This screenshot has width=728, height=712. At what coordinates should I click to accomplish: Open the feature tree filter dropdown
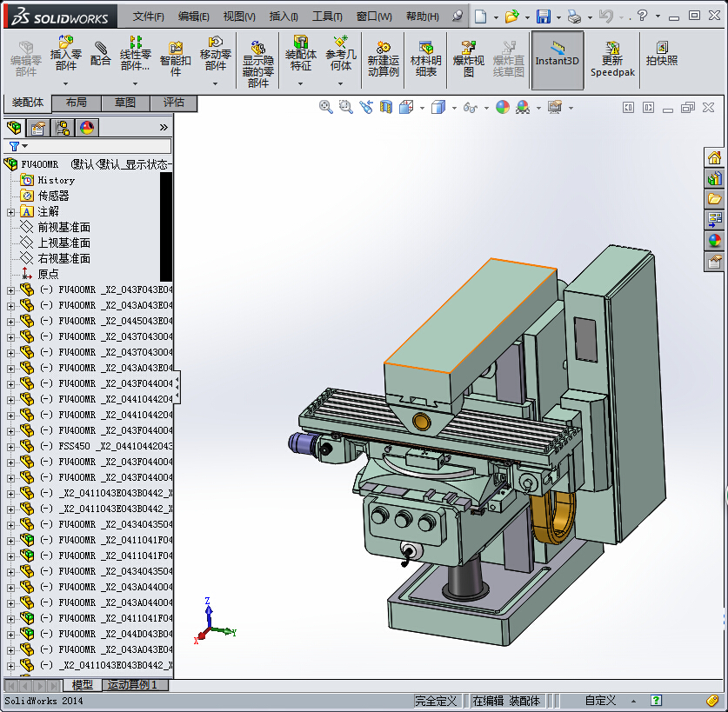click(x=25, y=146)
